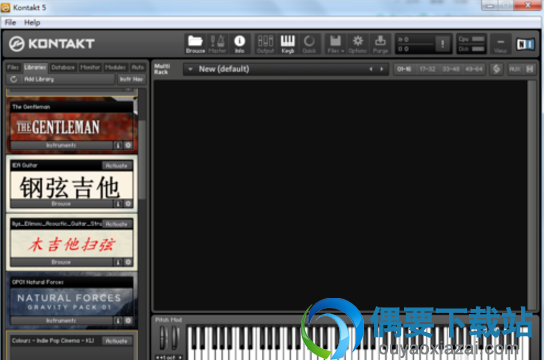The width and height of the screenshot is (544, 360).
Task: Toggle the Info pane icon
Action: pos(239,44)
